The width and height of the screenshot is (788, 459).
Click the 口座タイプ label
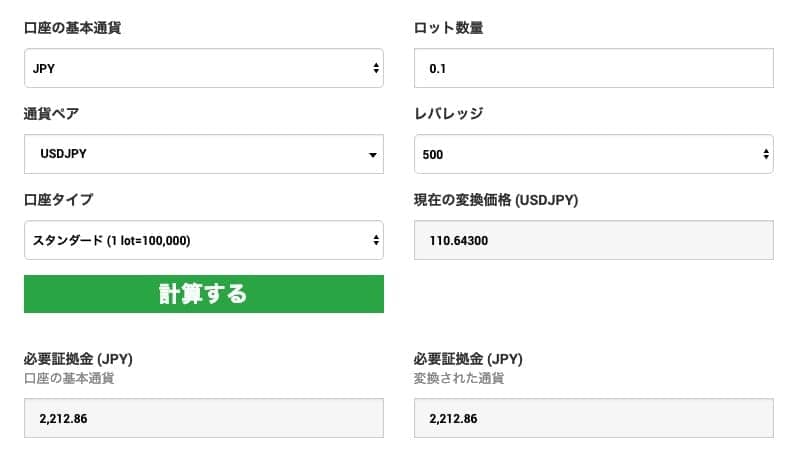tap(58, 200)
